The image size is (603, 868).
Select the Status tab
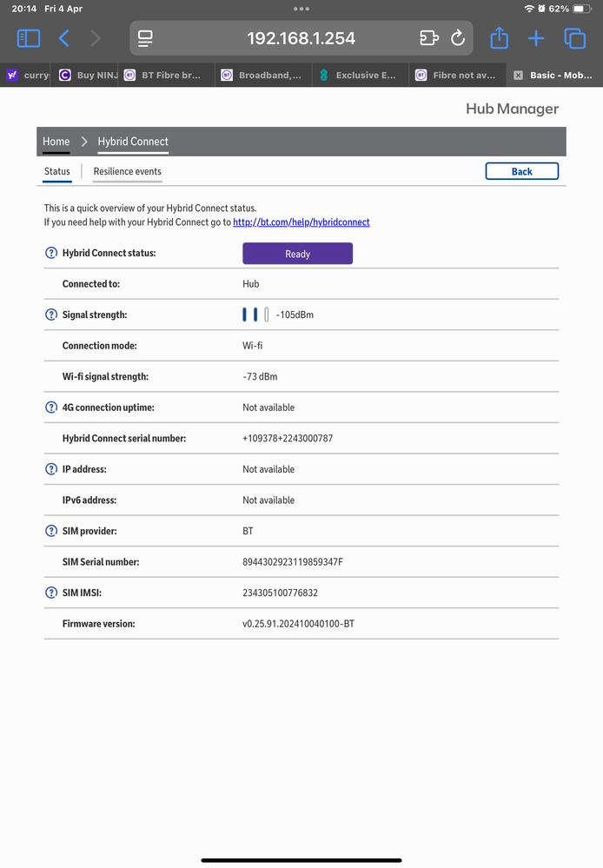57,171
